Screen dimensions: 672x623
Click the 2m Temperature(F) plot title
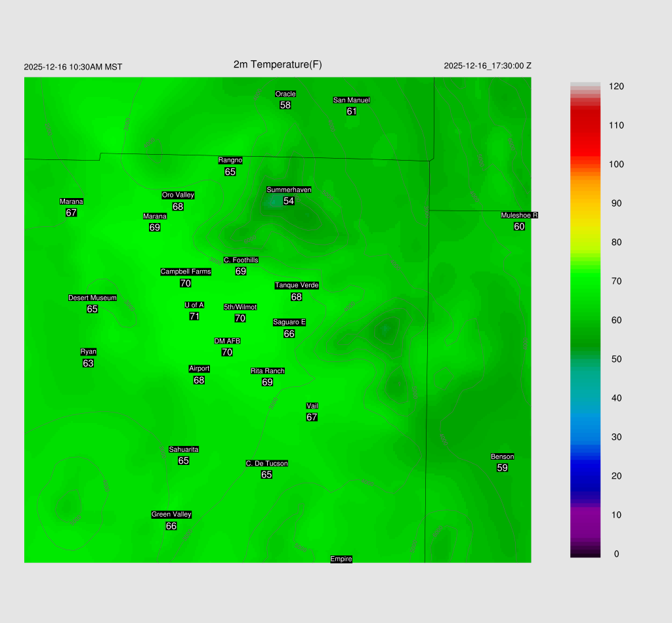coord(278,64)
